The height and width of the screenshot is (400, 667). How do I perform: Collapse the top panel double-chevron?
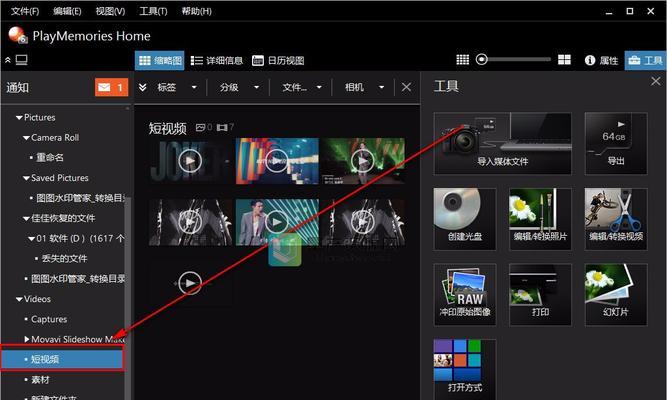point(8,60)
